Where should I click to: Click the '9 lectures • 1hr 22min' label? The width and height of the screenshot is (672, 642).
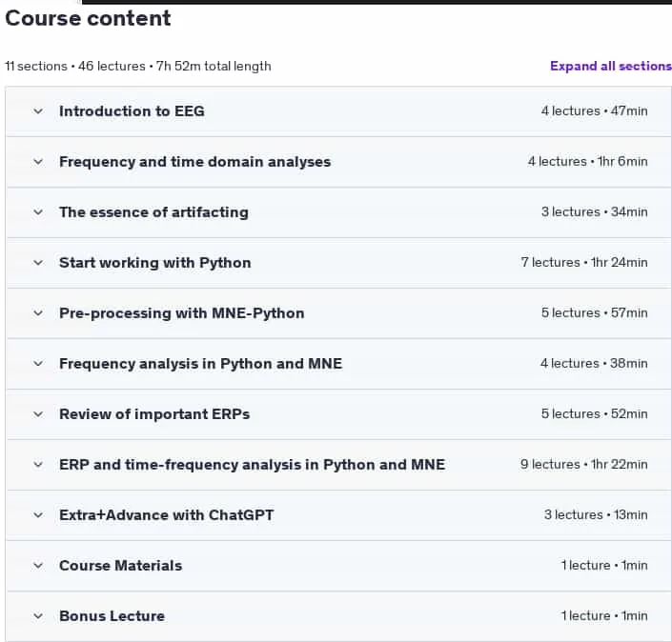[x=583, y=464]
